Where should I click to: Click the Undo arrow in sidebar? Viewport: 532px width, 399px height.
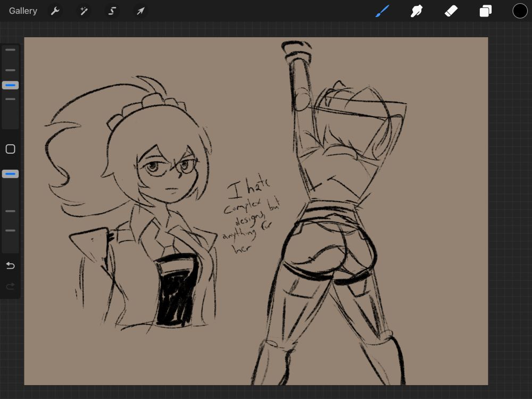coord(10,265)
